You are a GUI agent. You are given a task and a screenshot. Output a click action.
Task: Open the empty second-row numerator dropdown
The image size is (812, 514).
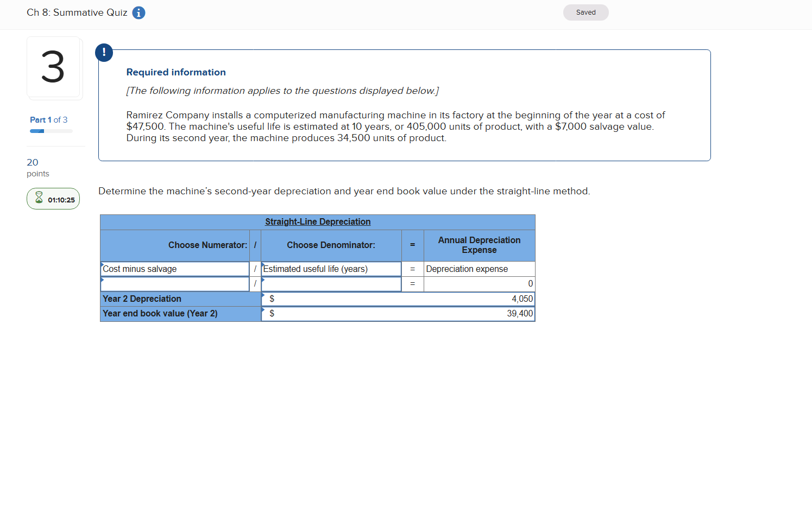tap(175, 283)
